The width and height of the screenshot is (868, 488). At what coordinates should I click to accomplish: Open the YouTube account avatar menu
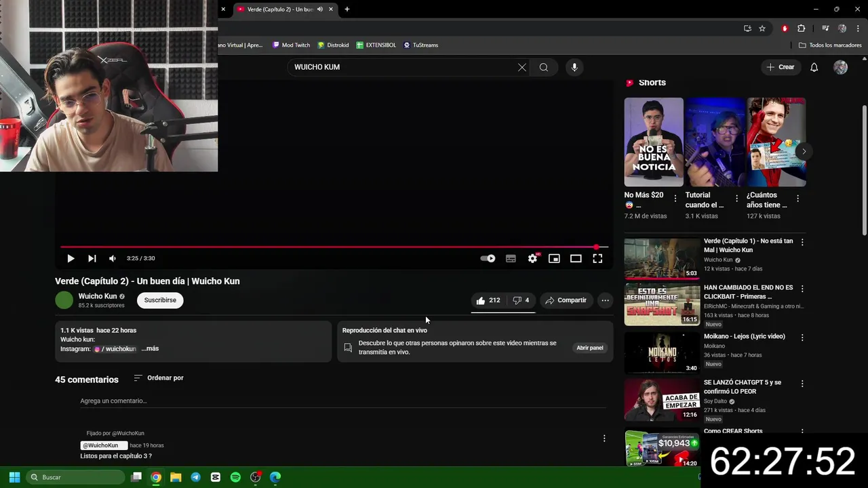840,67
